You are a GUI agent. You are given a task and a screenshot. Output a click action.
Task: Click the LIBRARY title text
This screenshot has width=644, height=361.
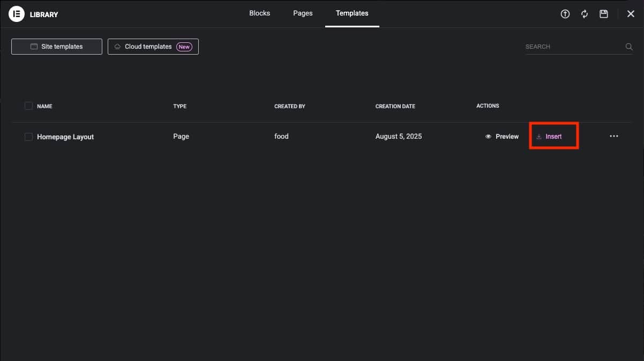[44, 14]
